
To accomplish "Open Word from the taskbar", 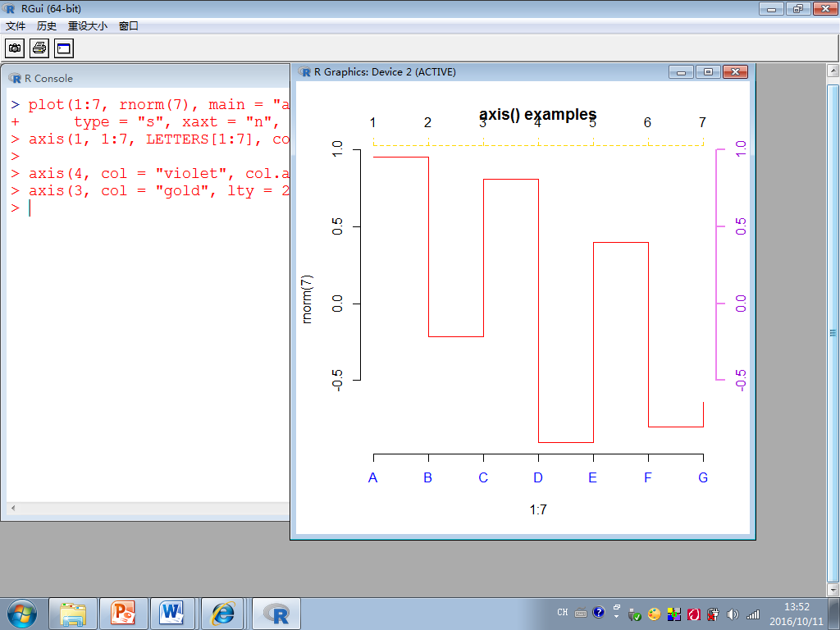I will (172, 614).
